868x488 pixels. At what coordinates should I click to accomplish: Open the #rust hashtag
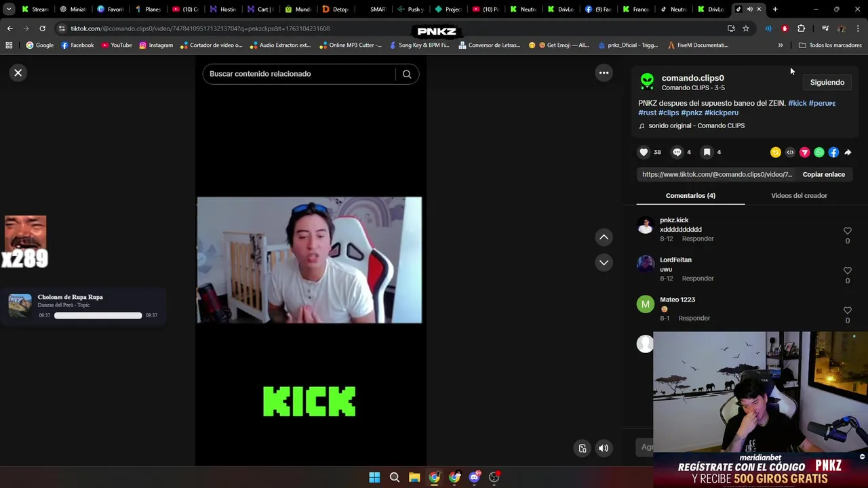[647, 113]
